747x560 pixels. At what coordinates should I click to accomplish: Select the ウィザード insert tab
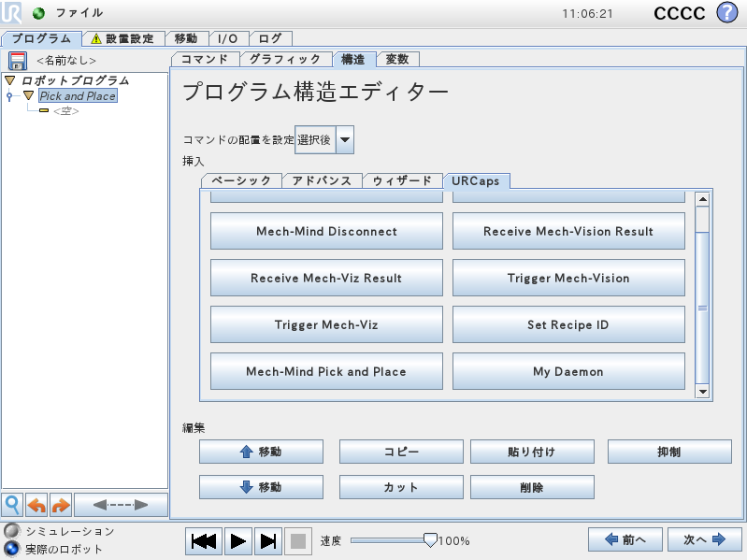click(x=403, y=181)
